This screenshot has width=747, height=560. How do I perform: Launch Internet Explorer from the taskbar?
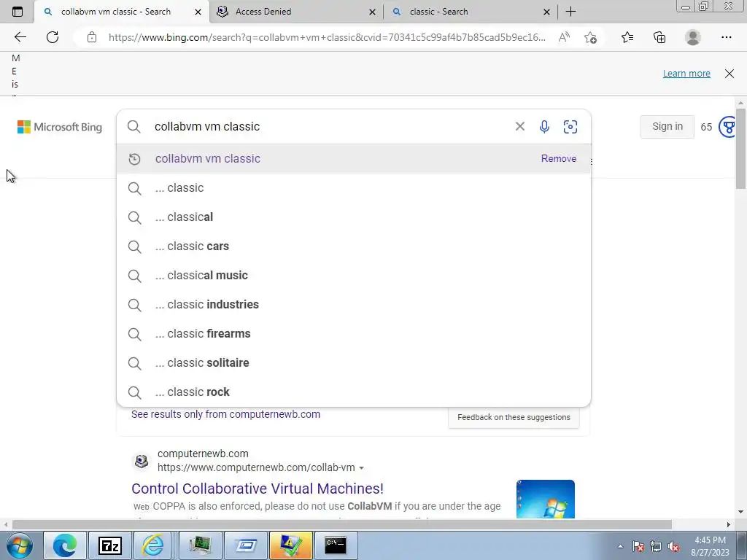coord(153,545)
